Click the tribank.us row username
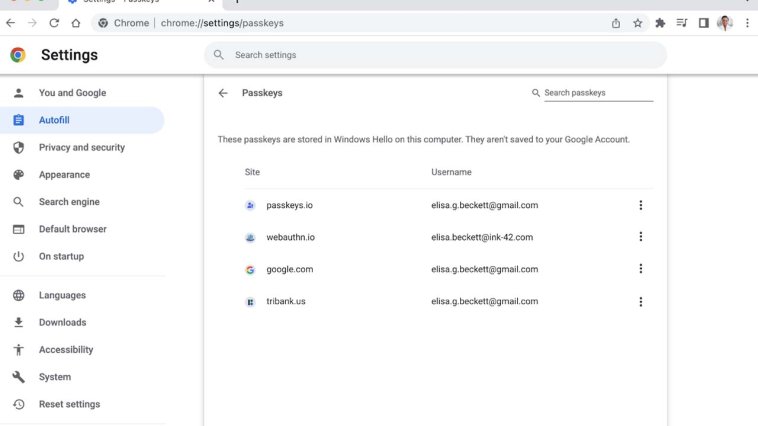This screenshot has width=758, height=426. coord(484,301)
